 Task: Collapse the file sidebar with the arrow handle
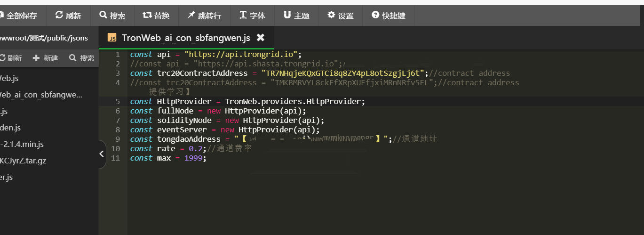(102, 154)
